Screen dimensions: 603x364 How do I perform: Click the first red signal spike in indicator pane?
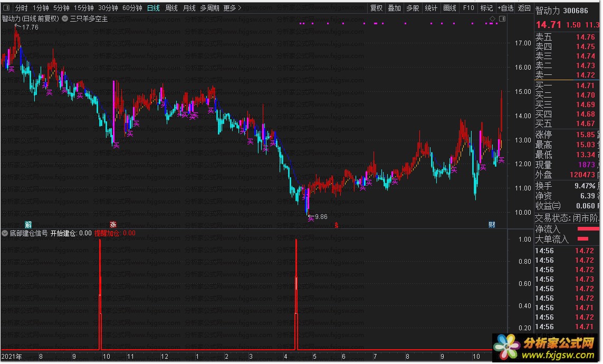[100, 294]
